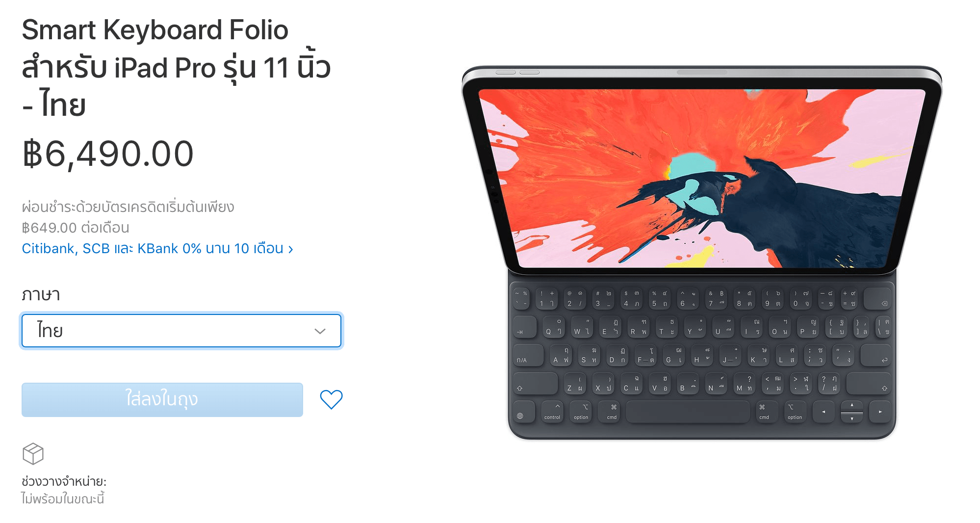Click the heart favorite icon

(x=331, y=399)
